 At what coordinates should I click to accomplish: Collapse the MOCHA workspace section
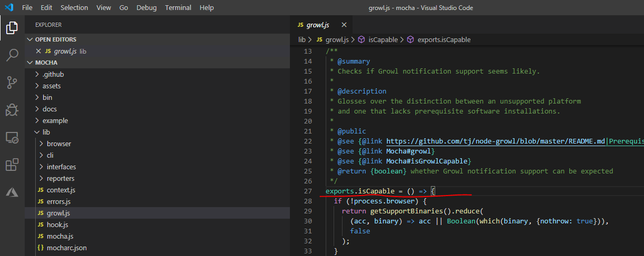tap(157, 63)
